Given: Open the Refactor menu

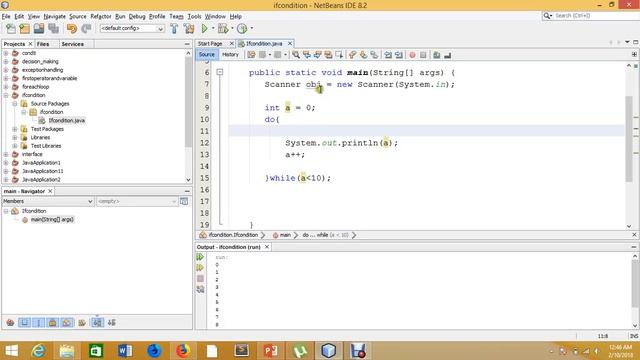Looking at the screenshot, I should [x=101, y=16].
